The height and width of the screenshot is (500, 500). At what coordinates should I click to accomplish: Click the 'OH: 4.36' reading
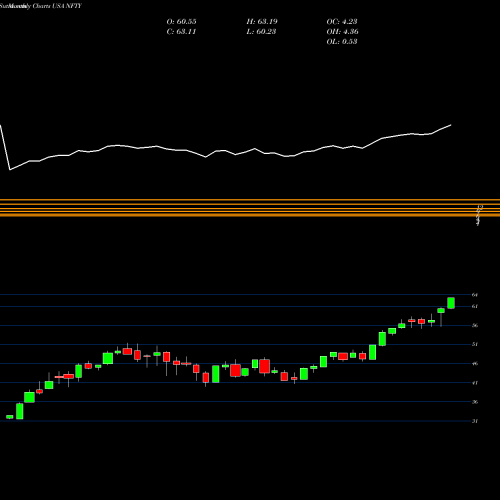(343, 32)
